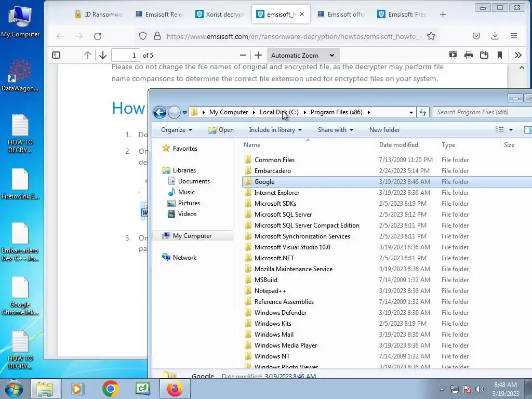Open Explorer's recent locations dropdown arrow

click(184, 112)
